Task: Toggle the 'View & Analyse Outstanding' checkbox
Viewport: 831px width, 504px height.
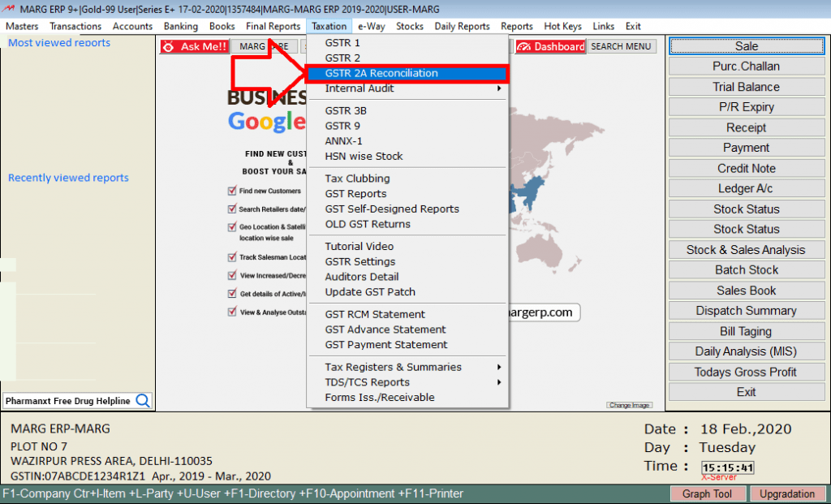Action: (x=231, y=312)
